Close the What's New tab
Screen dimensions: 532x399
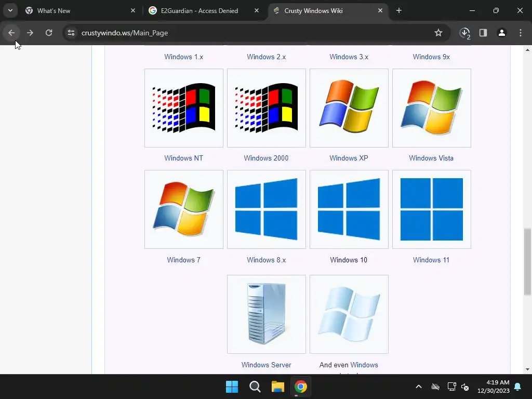tap(133, 10)
